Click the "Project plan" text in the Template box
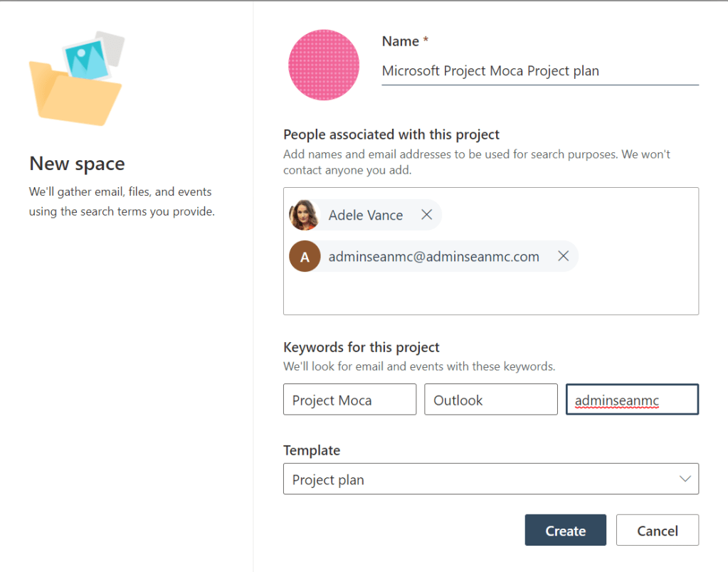728x572 pixels. pyautogui.click(x=328, y=480)
